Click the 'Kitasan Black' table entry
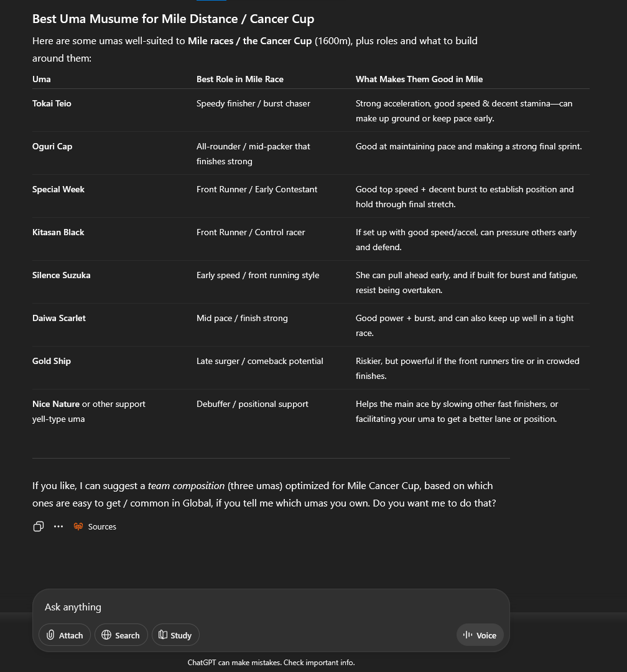The height and width of the screenshot is (672, 627). point(58,232)
